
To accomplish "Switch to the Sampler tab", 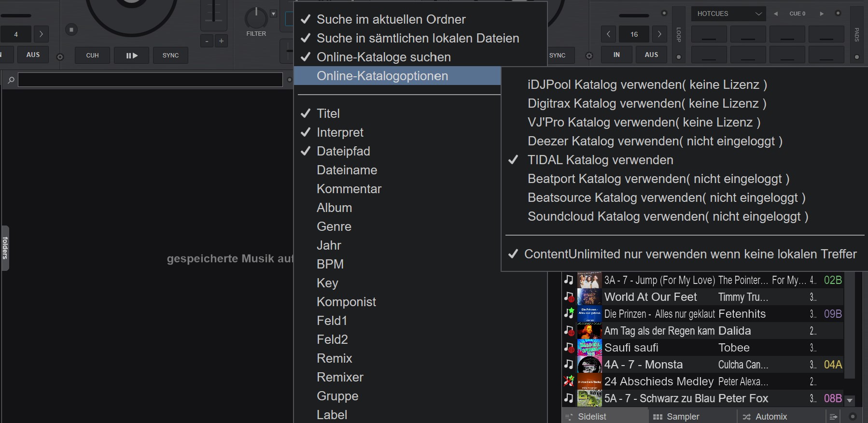I will coord(693,417).
